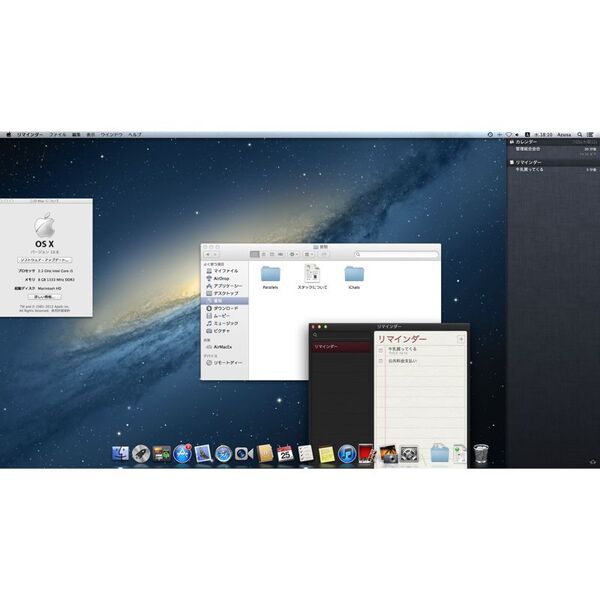Open iPhoto icon in the Dock
600x600 pixels.
coord(388,454)
